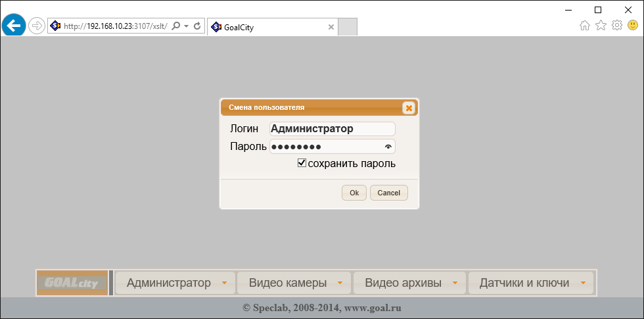
Task: Click the address bar search magnifier icon
Action: 176,26
